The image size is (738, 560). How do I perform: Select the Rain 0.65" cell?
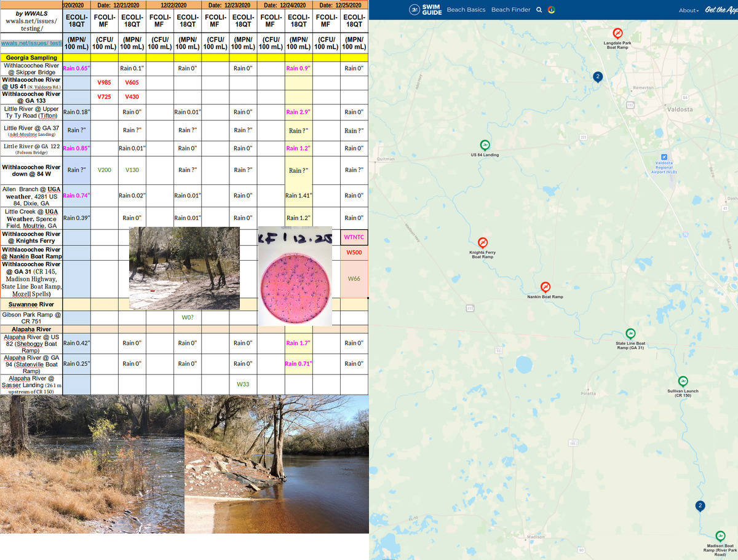[77, 68]
